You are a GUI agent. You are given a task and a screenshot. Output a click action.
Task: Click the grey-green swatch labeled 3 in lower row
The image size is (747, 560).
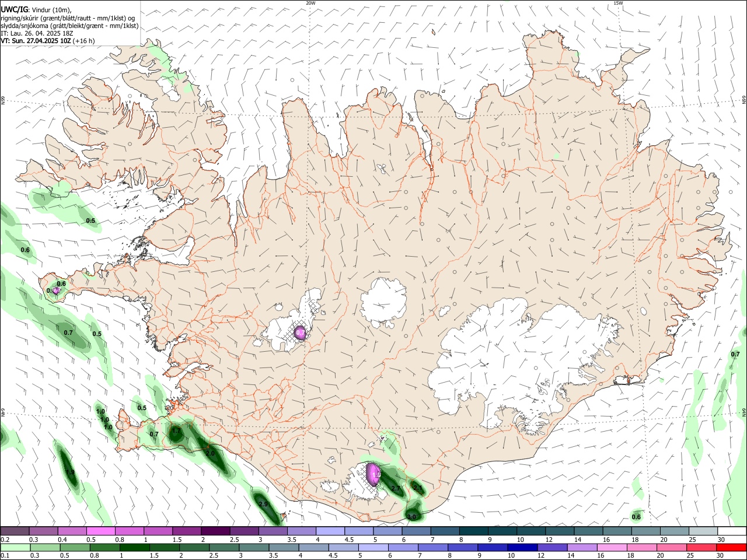coord(254,548)
